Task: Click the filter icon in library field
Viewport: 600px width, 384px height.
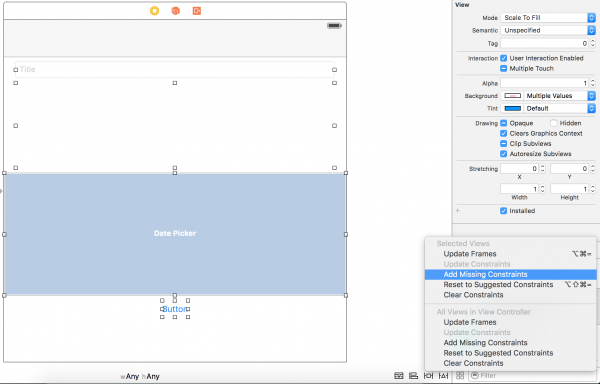Action: (475, 376)
